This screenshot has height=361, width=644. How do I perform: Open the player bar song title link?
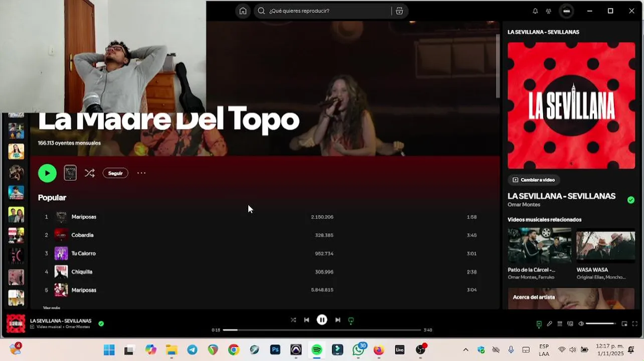click(61, 320)
